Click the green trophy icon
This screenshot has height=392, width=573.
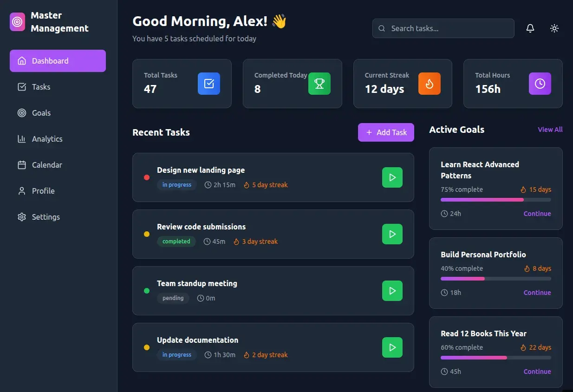coord(319,84)
